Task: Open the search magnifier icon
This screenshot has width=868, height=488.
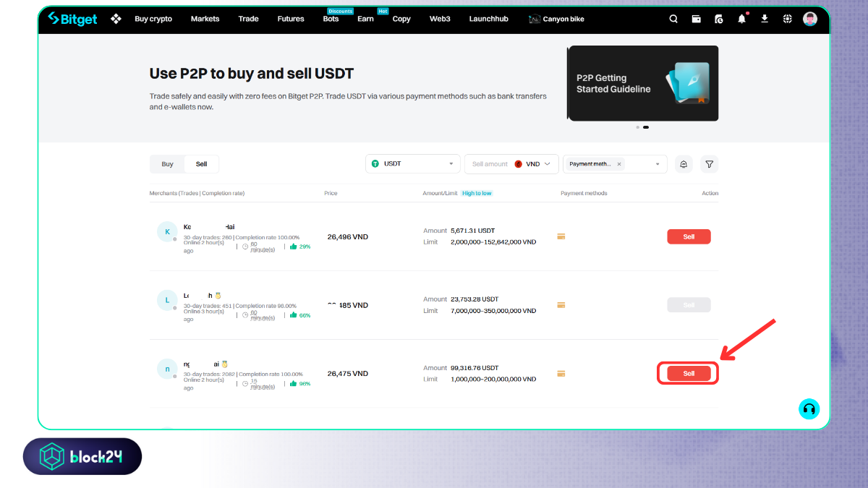Action: click(x=673, y=20)
